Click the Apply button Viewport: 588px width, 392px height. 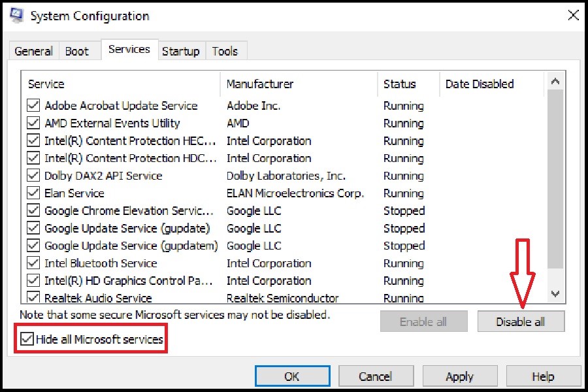[459, 376]
